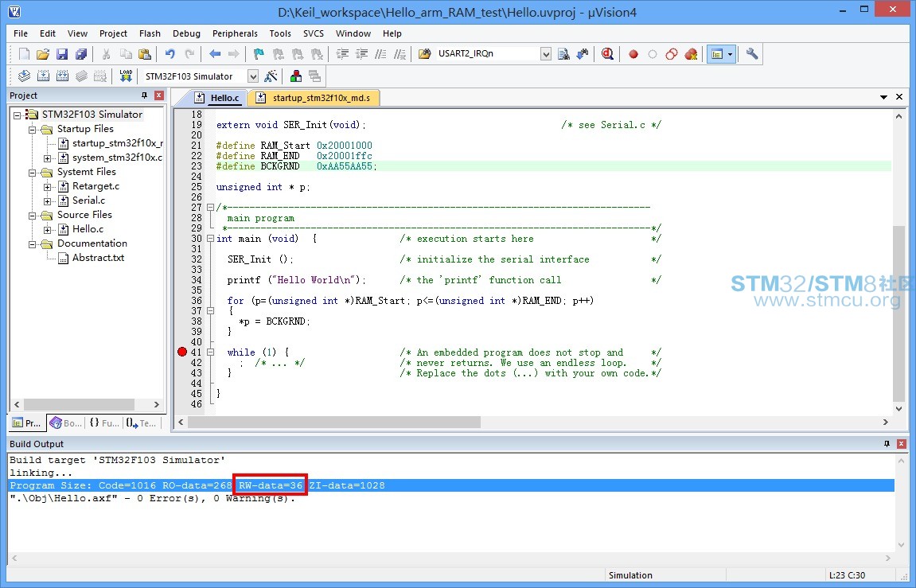Collapse the Source Files group
Screen dimensions: 916x588
click(32, 216)
